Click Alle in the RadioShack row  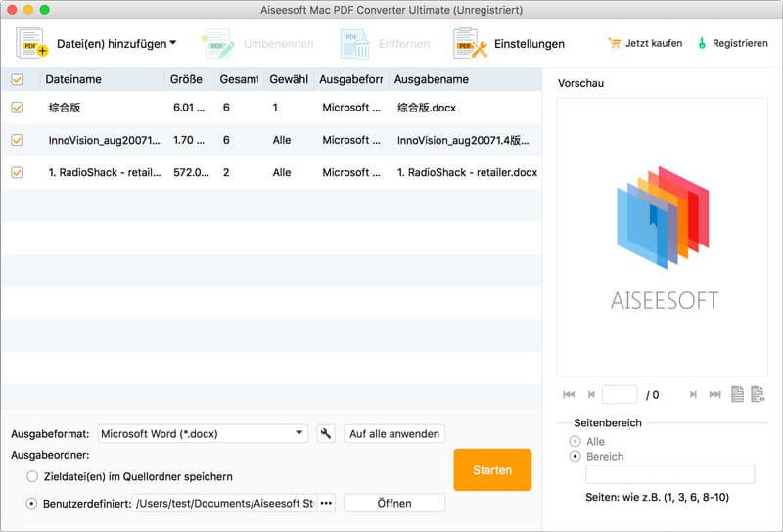click(x=282, y=172)
